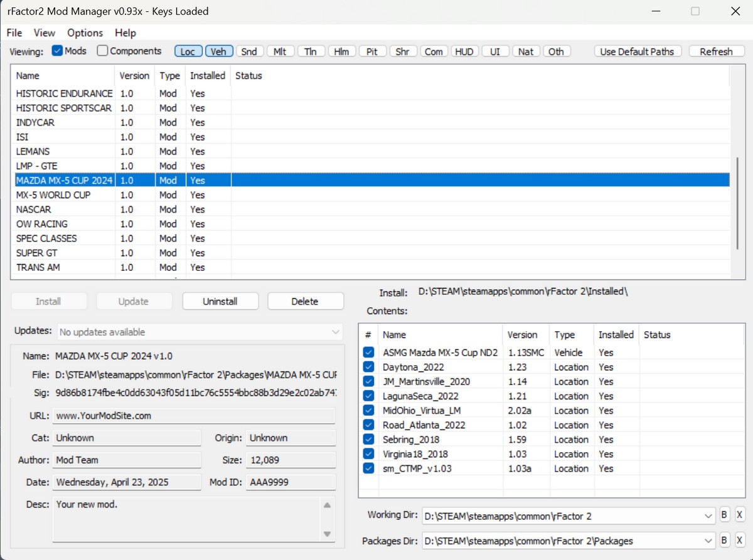Uncheck the Sebring_2018 checkbox
Image resolution: width=753 pixels, height=560 pixels.
369,439
